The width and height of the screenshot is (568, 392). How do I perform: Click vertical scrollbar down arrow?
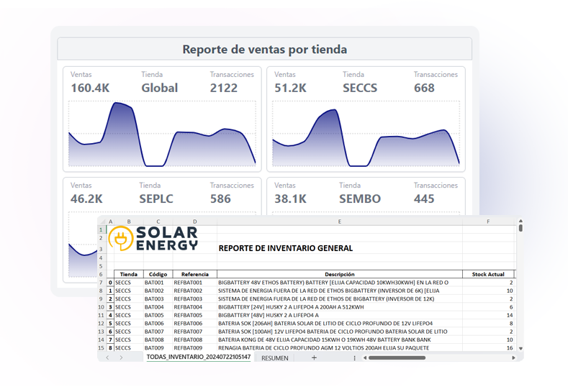coord(520,349)
